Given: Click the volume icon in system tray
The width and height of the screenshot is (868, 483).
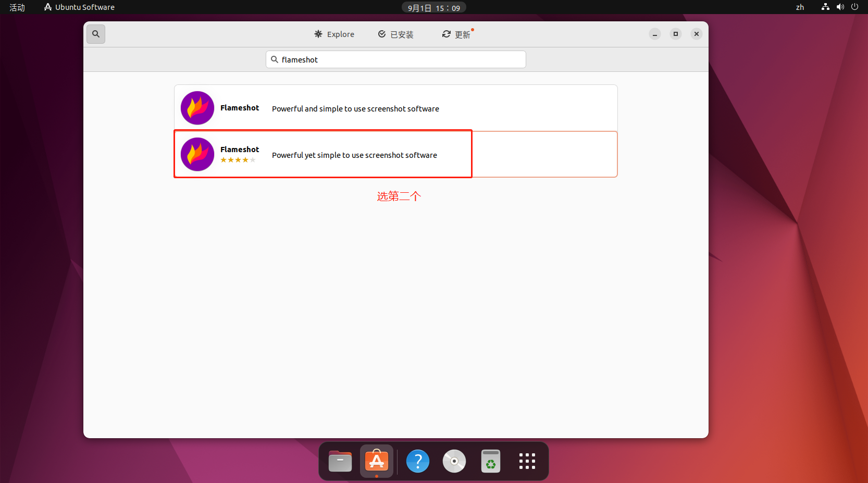Looking at the screenshot, I should point(840,7).
